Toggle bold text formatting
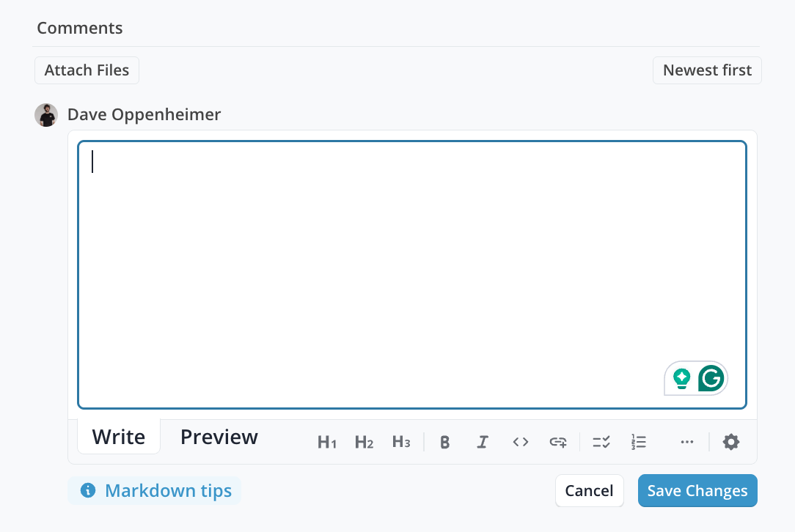795x532 pixels. (444, 442)
